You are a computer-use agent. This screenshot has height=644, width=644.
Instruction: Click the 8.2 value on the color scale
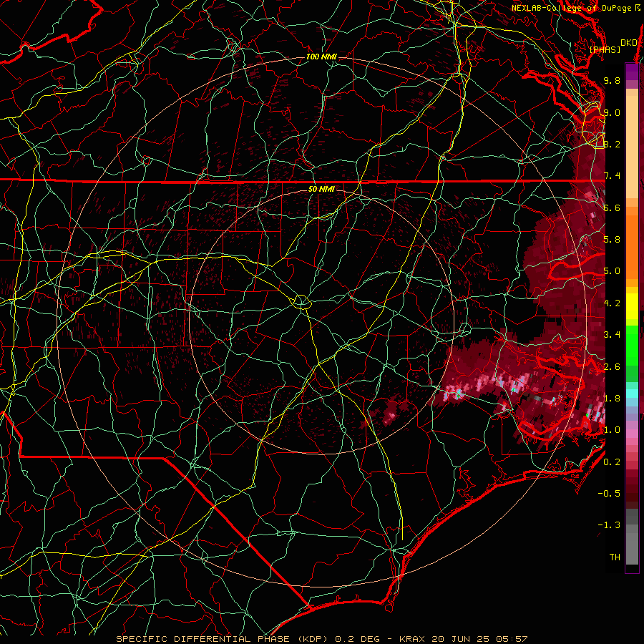pos(612,144)
